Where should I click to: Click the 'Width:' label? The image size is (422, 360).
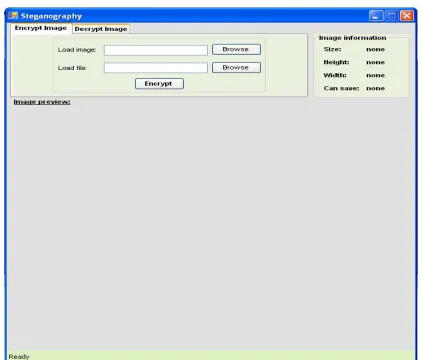click(x=335, y=75)
